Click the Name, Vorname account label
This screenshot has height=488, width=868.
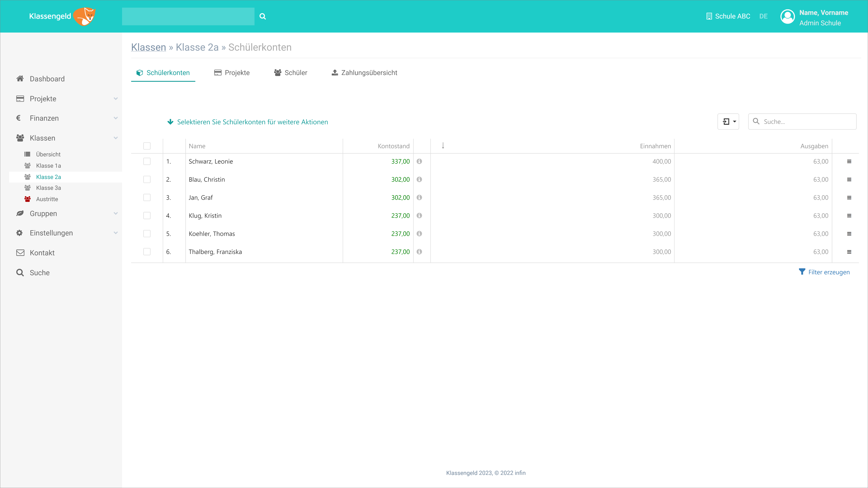823,12
